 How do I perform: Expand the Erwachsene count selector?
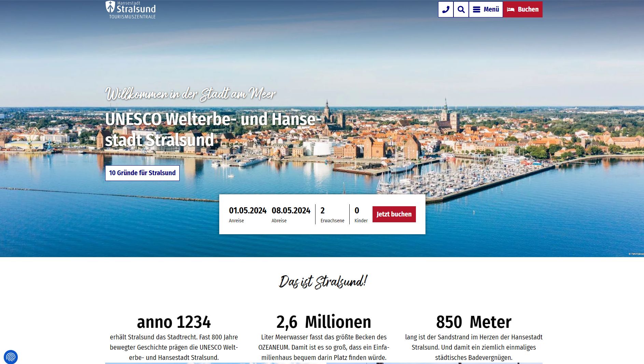coord(332,214)
